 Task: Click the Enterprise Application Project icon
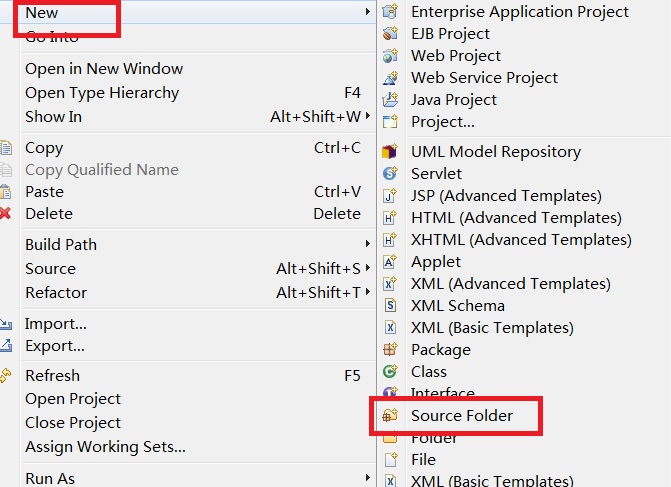pos(391,12)
